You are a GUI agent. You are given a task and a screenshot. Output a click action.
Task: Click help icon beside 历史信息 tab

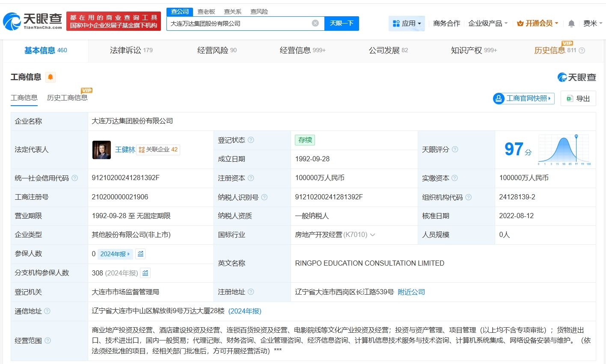pos(582,50)
